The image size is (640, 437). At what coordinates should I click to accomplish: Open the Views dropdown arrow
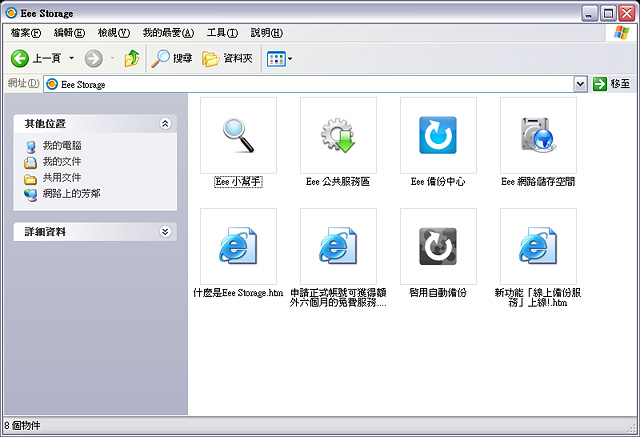pyautogui.click(x=290, y=59)
